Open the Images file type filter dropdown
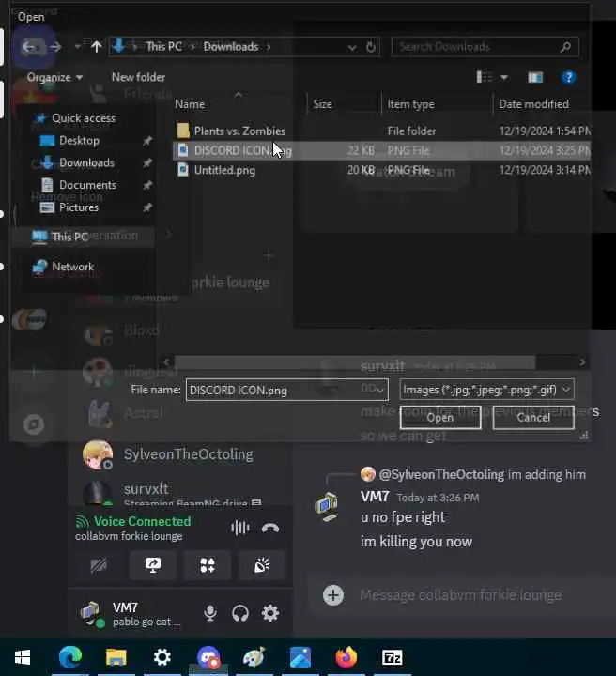The width and height of the screenshot is (616, 676). click(x=486, y=390)
